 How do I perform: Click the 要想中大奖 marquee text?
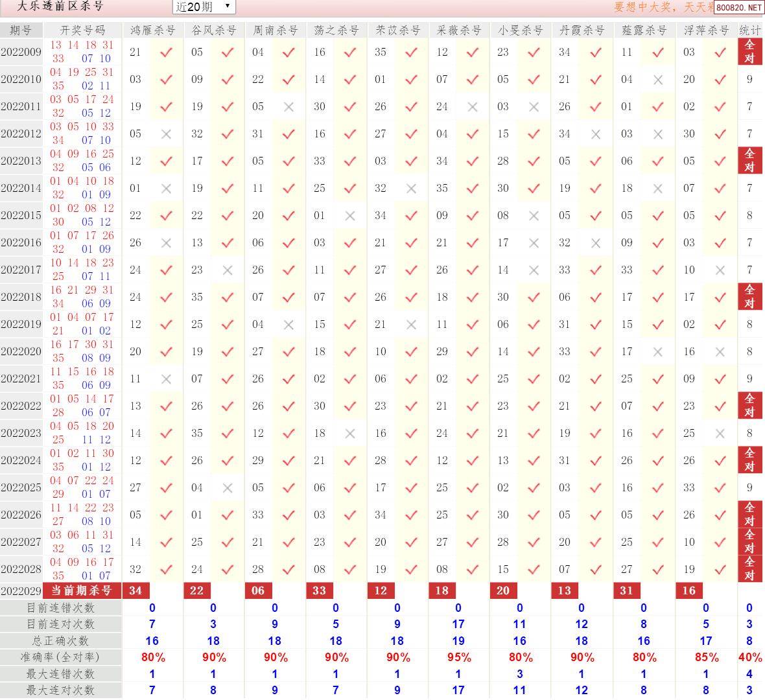pos(661,7)
